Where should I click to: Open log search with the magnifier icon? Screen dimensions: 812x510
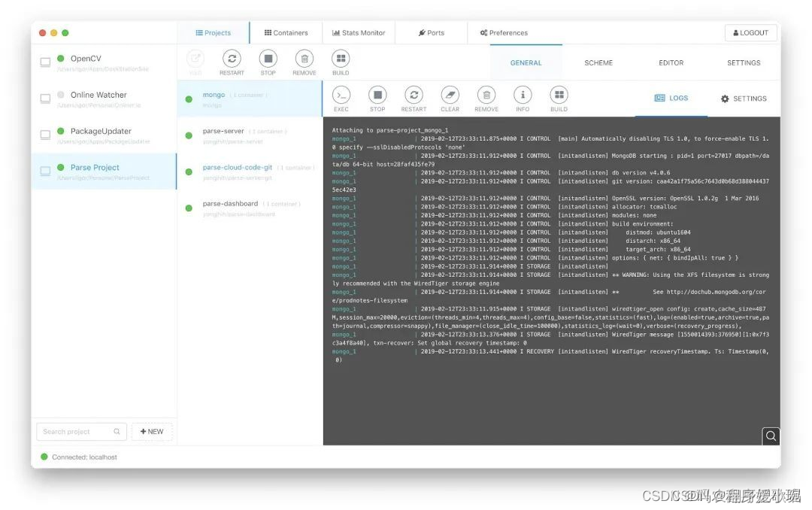coord(770,436)
